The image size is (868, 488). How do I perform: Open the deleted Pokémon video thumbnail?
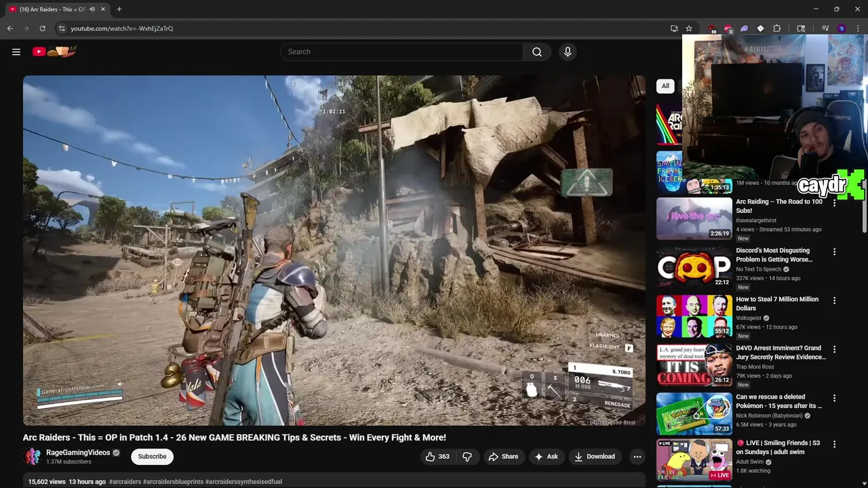(x=694, y=413)
